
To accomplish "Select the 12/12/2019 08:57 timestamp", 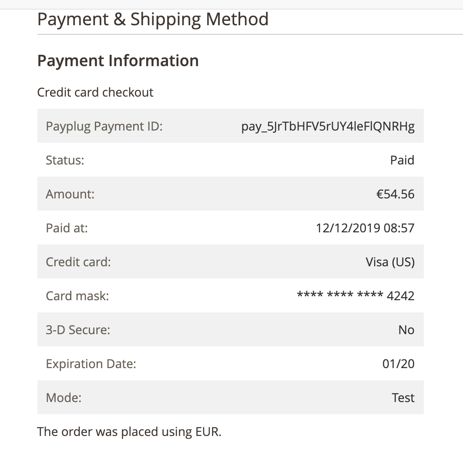I will pos(365,228).
